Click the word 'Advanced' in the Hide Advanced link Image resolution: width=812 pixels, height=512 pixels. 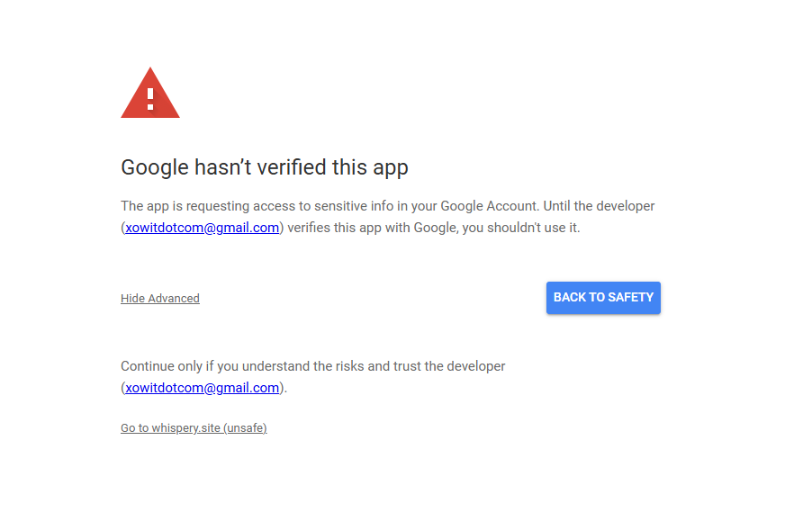[x=174, y=298]
